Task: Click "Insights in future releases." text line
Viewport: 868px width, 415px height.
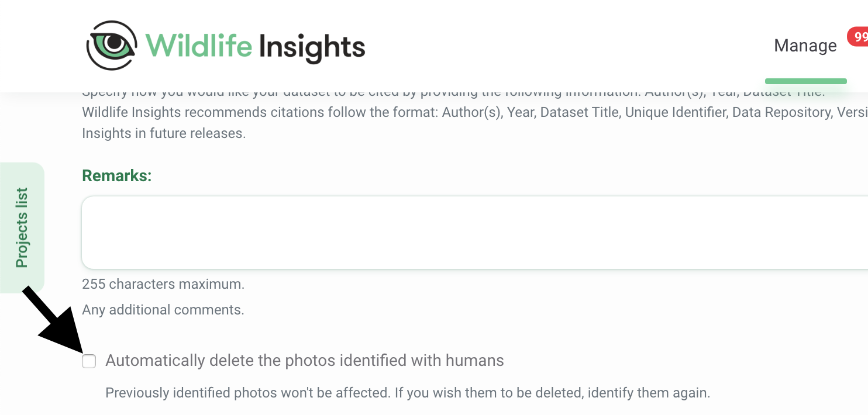Action: tap(164, 133)
